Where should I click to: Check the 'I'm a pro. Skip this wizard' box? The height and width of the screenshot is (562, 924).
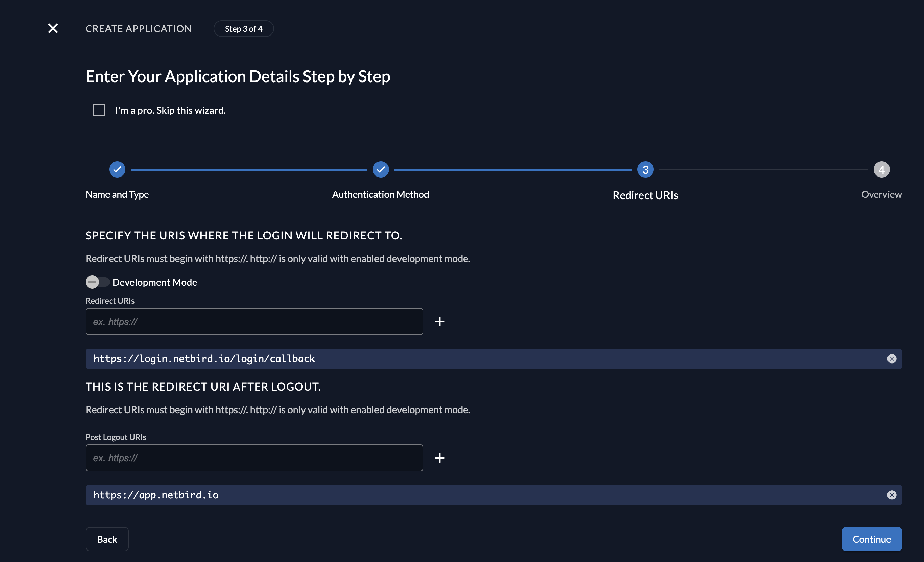coord(99,110)
